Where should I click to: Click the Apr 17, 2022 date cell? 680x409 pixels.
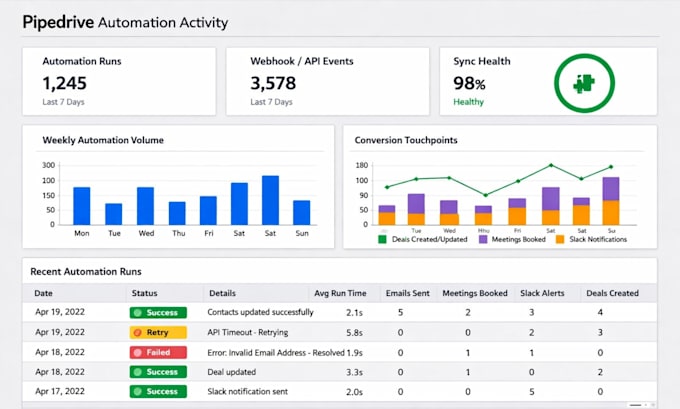coord(60,391)
